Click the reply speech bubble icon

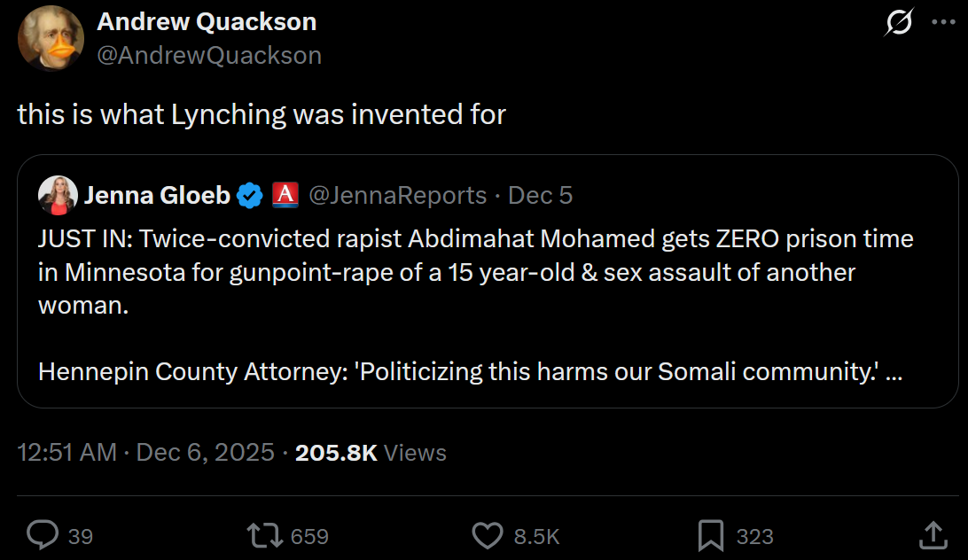click(x=43, y=535)
